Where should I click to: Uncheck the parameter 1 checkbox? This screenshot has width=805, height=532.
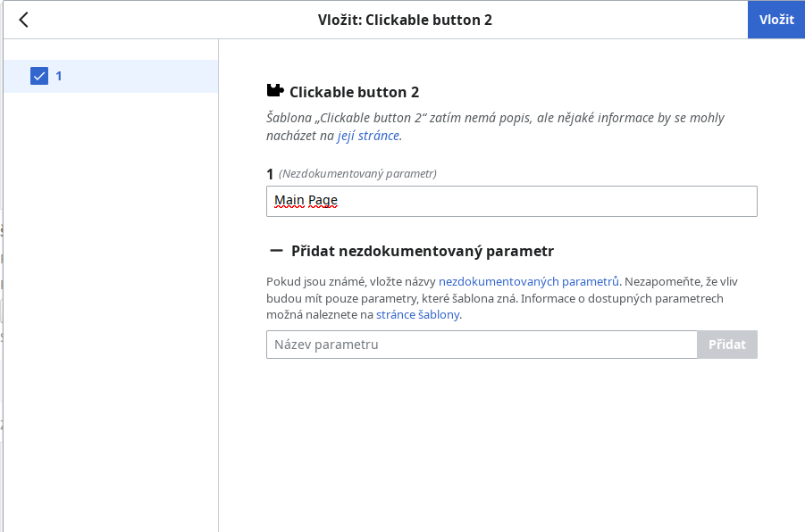click(38, 76)
